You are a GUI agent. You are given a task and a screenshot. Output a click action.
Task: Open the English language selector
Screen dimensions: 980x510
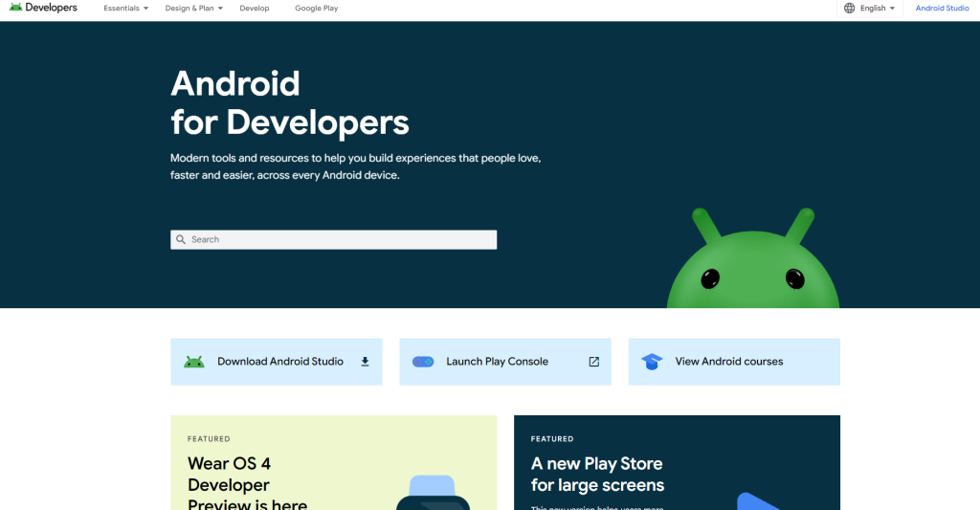point(870,8)
